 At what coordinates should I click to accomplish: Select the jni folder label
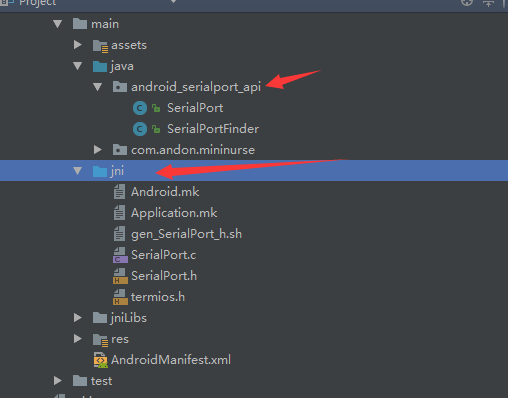(x=117, y=171)
